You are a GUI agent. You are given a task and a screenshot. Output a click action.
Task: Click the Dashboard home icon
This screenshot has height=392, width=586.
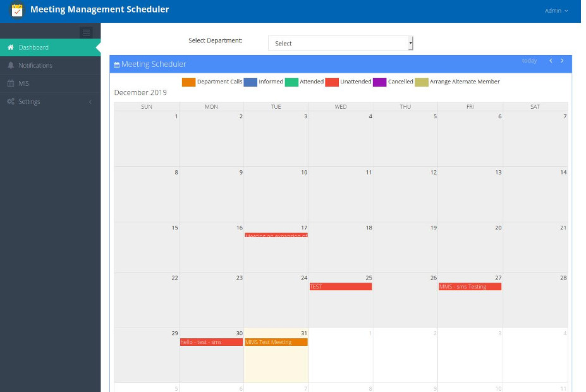[x=11, y=47]
